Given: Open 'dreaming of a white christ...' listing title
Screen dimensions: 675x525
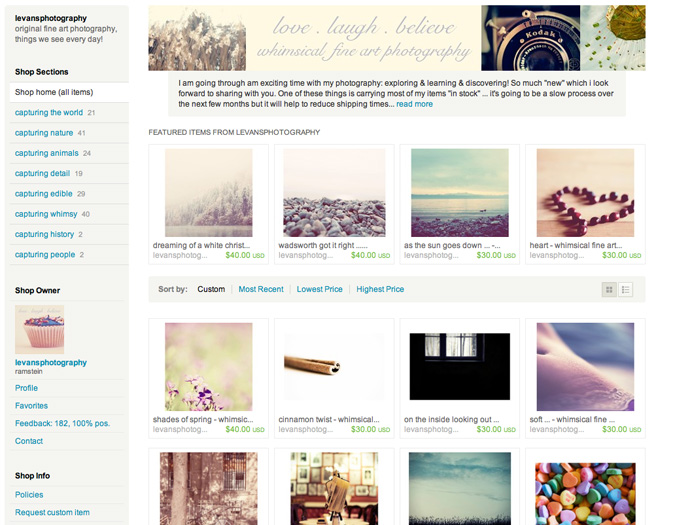Looking at the screenshot, I should pos(201,245).
